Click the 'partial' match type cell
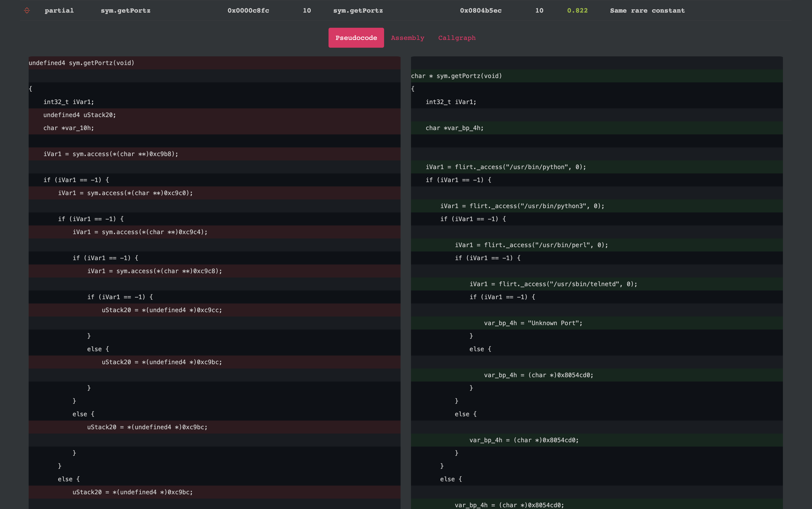The height and width of the screenshot is (509, 812). coord(59,10)
